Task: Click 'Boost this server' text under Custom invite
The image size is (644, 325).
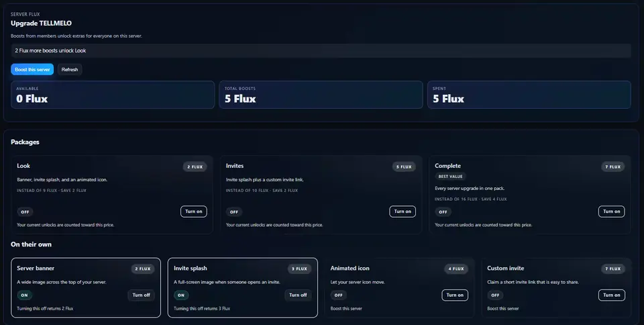Action: tap(503, 309)
